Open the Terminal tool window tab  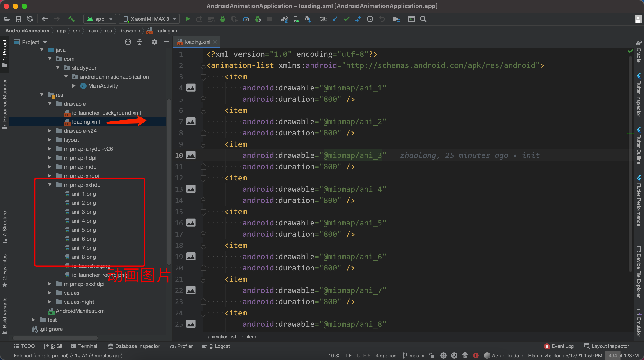[84, 346]
